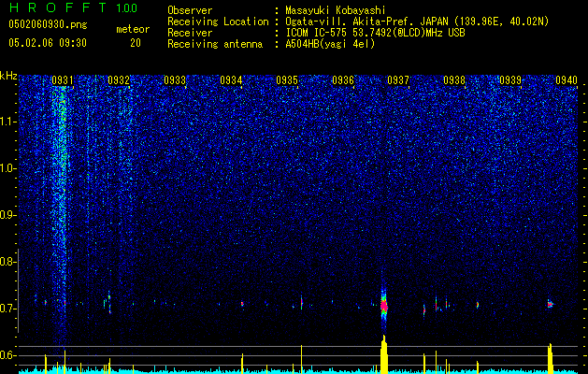Click the 0.8 kHz axis label
The width and height of the screenshot is (588, 374).
click(x=8, y=262)
